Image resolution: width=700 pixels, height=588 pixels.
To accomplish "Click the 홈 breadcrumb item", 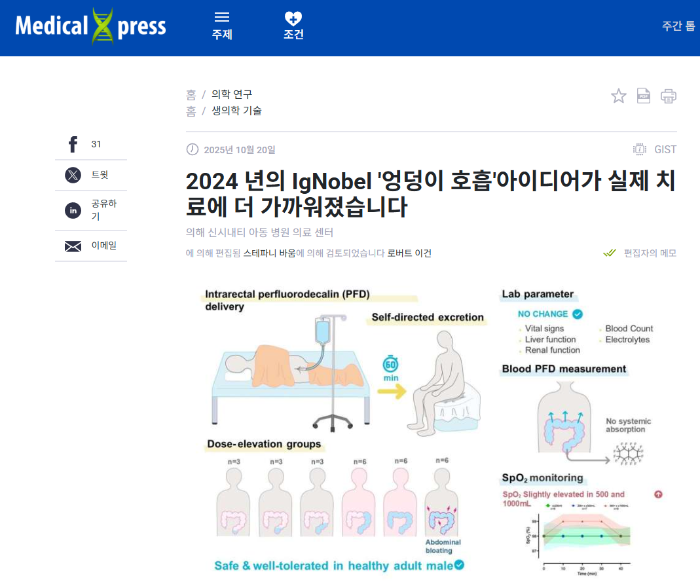I will coord(190,94).
